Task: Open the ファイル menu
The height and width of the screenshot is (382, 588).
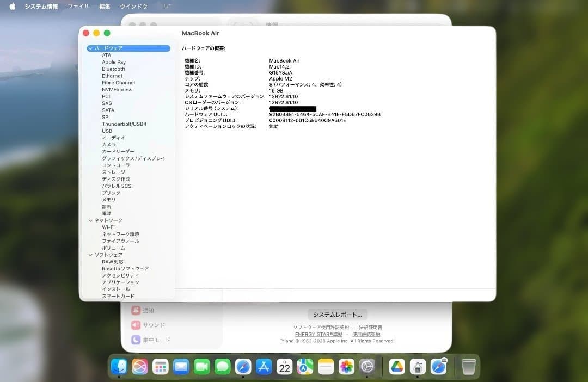Action: (78, 6)
